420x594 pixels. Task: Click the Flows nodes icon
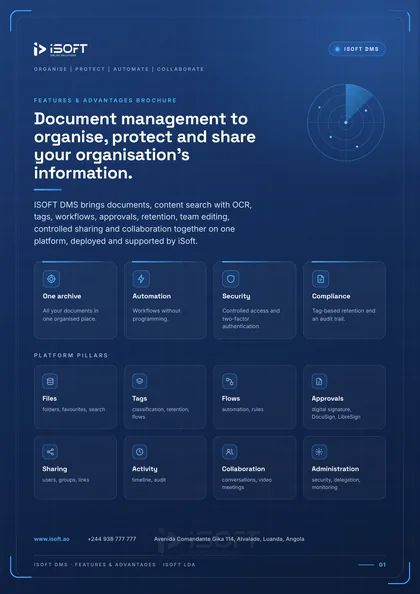point(230,381)
